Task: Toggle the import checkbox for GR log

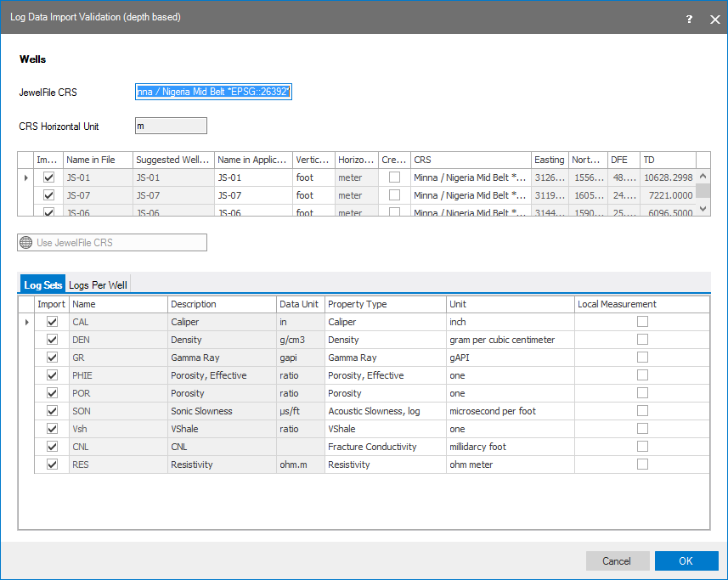Action: tap(53, 358)
